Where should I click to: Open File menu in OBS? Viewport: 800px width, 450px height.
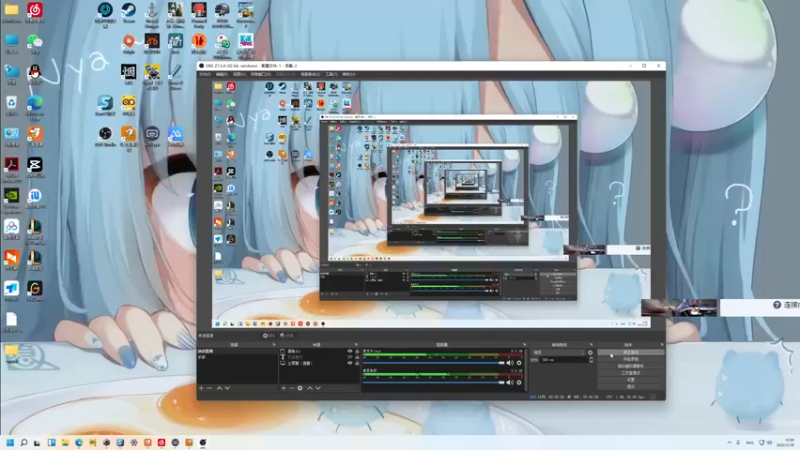205,74
